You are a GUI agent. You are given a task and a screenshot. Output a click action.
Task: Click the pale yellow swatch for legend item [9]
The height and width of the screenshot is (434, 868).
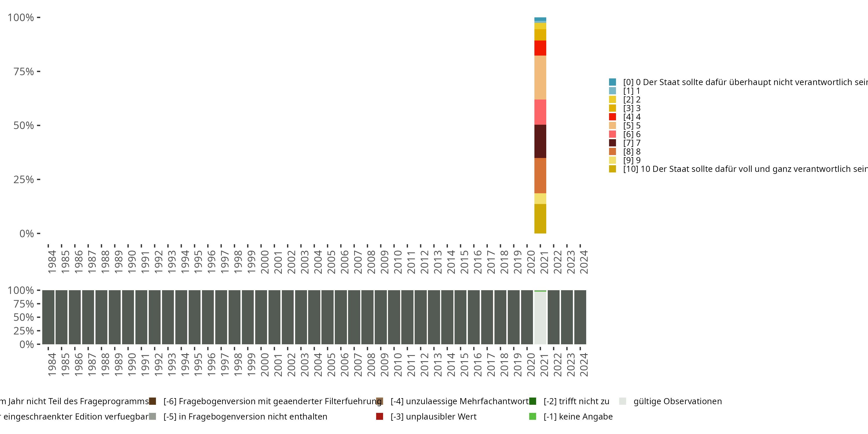click(x=612, y=160)
